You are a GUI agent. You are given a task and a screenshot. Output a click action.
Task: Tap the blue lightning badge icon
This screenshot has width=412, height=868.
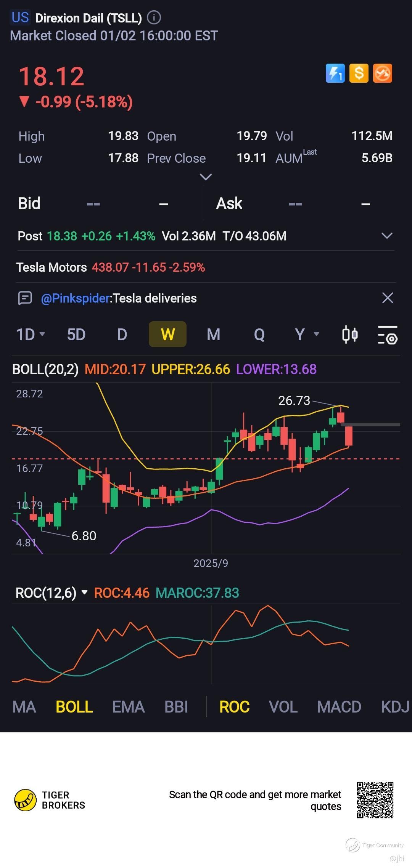tap(335, 73)
